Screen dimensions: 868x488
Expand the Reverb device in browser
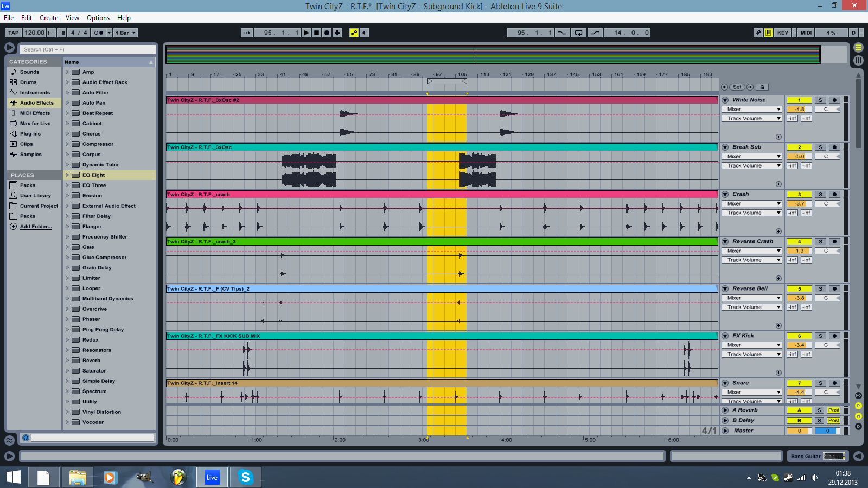click(67, 361)
